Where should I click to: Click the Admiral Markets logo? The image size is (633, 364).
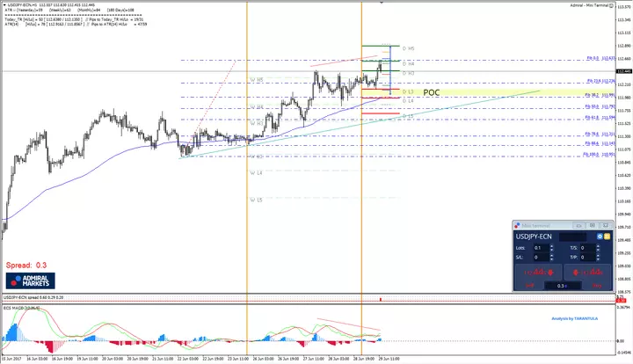(x=31, y=280)
